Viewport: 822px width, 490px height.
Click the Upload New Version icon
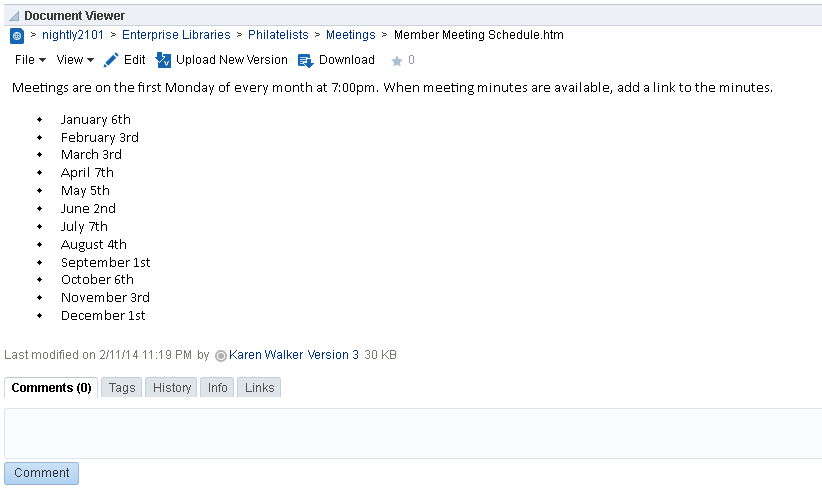tap(163, 60)
